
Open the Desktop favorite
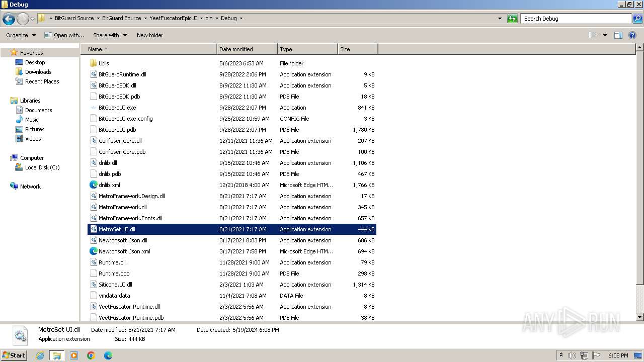[x=35, y=62]
